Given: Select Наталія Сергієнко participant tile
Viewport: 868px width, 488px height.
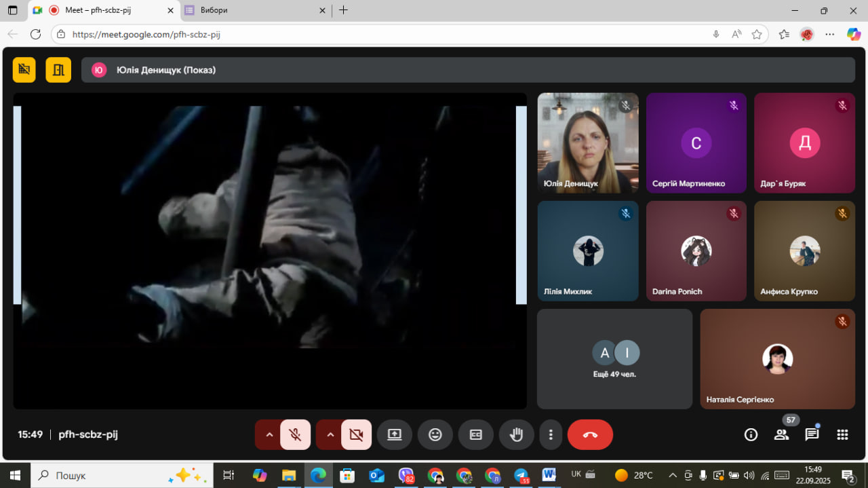Looking at the screenshot, I should point(777,359).
